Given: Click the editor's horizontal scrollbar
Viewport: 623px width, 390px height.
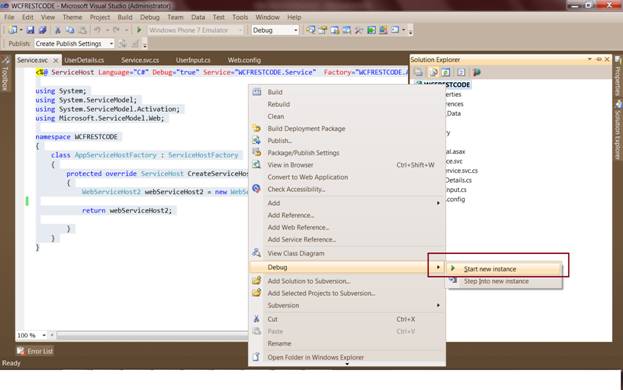Looking at the screenshot, I should (x=153, y=336).
